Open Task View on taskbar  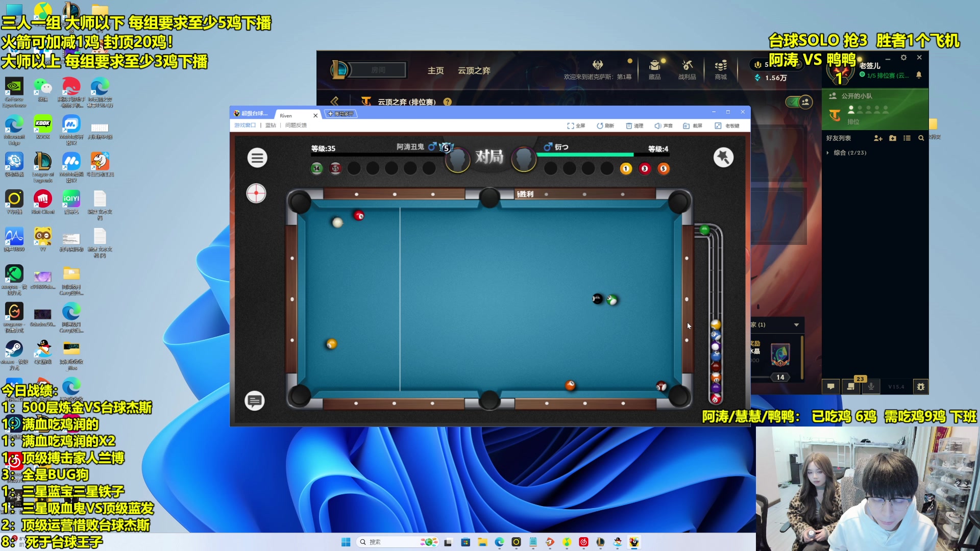[x=448, y=542]
